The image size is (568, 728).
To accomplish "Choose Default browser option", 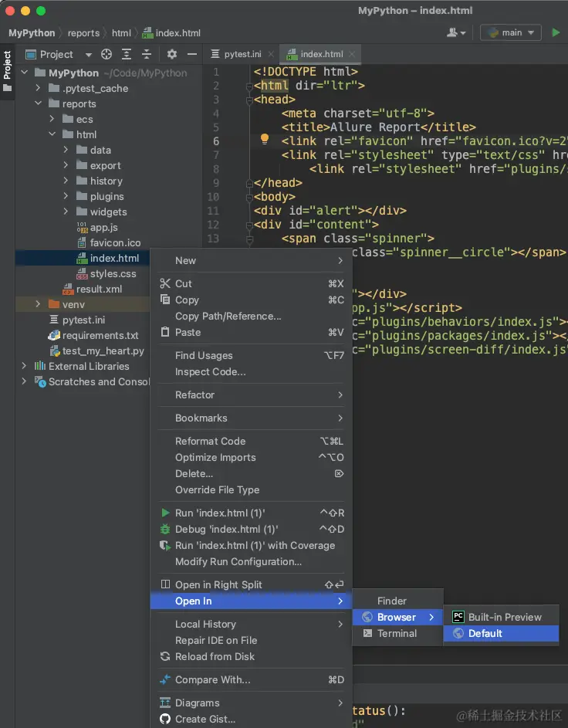I will (501, 633).
